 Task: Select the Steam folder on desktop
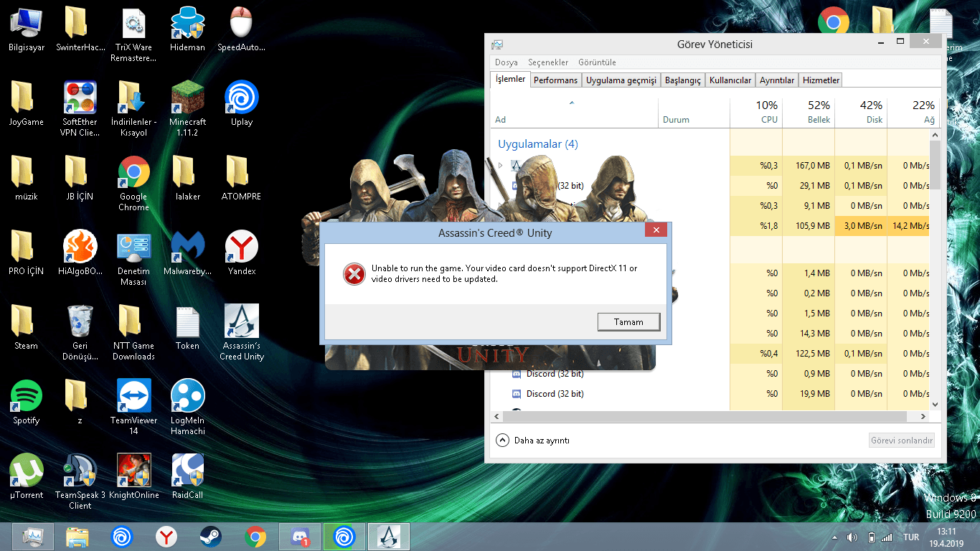click(27, 328)
